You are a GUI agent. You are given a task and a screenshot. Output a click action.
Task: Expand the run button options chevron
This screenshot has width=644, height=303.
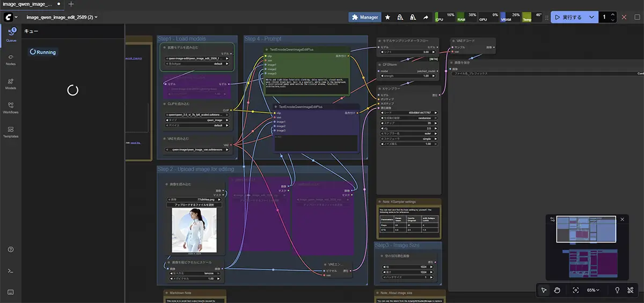(x=591, y=17)
